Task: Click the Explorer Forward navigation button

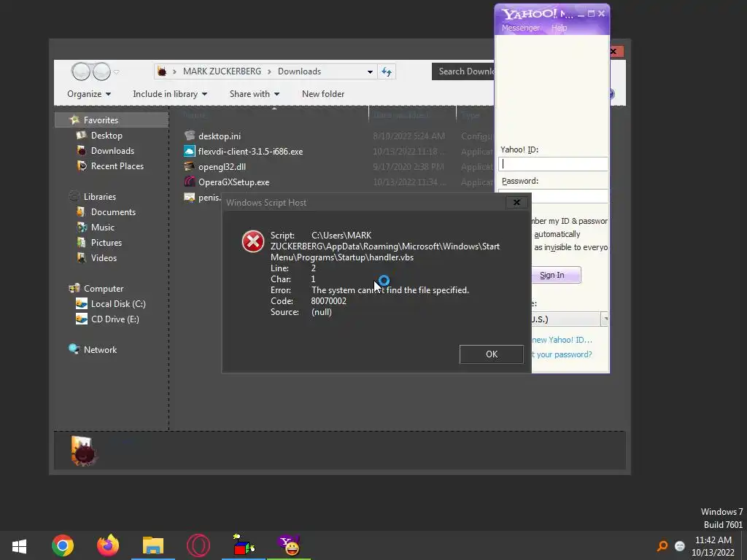Action: pyautogui.click(x=101, y=71)
